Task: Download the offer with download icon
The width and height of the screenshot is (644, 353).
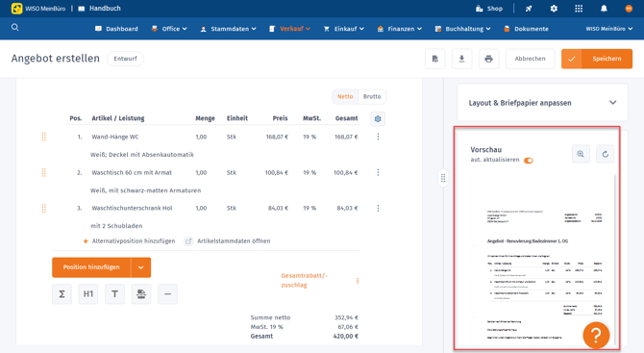Action: 462,59
